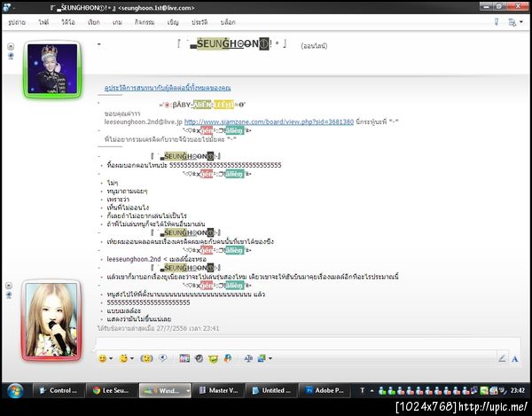The image size is (532, 416).
Task: Click in the message input field
Action: pyautogui.click(x=308, y=343)
